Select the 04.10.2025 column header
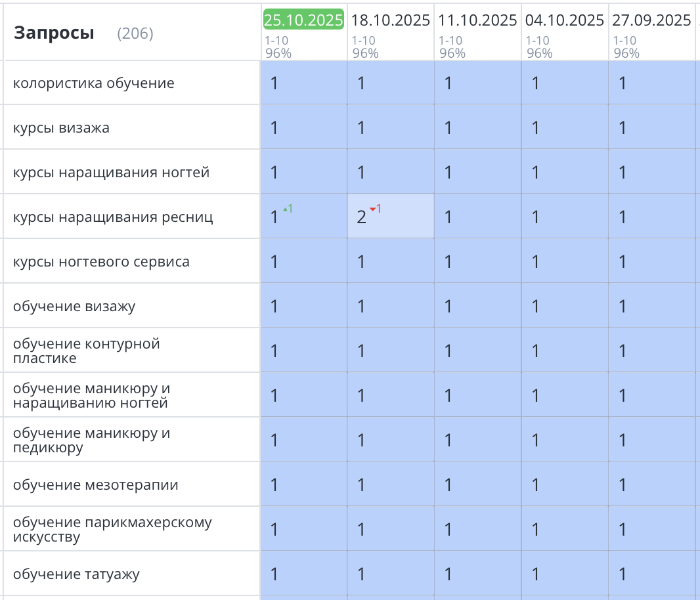Screen dimensions: 700x600 point(564,20)
